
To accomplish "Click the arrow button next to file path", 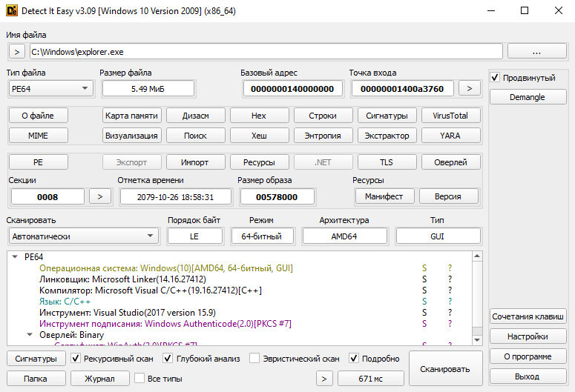I will [18, 52].
